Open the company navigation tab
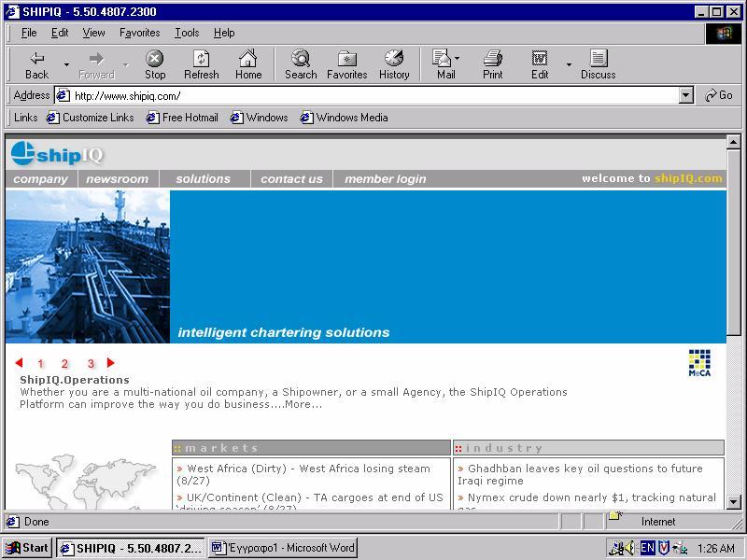Screen dimensions: 747x560 point(40,179)
